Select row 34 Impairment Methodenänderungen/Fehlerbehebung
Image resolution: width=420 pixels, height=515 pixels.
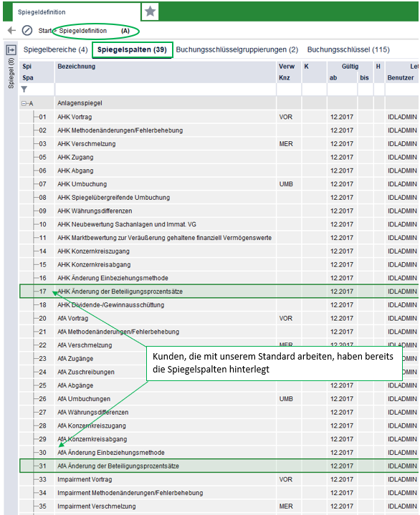click(219, 494)
